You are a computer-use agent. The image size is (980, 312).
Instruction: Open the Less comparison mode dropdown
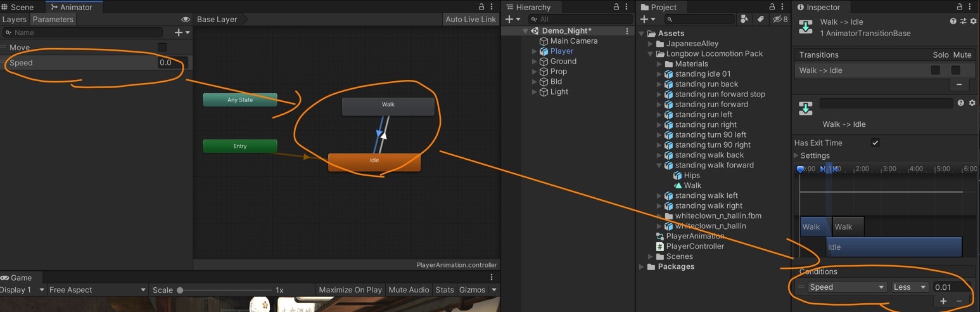(x=910, y=287)
